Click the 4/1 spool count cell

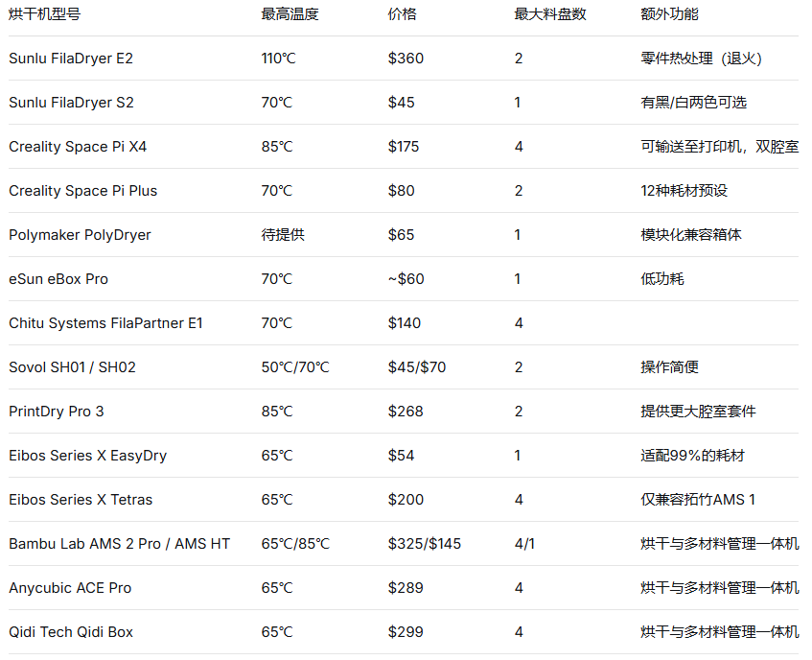pos(524,543)
